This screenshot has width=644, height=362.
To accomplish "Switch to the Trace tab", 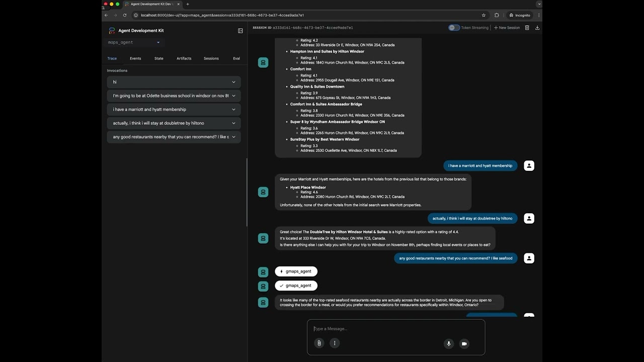I will point(112,58).
